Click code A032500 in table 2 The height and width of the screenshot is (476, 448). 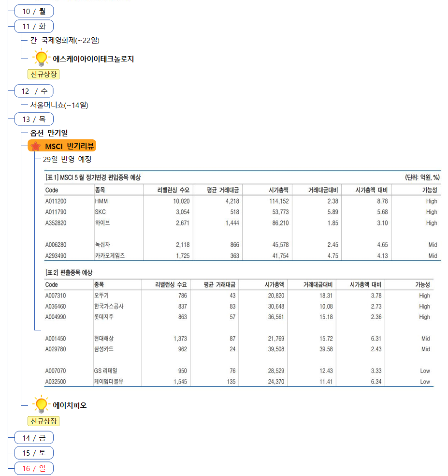(56, 382)
